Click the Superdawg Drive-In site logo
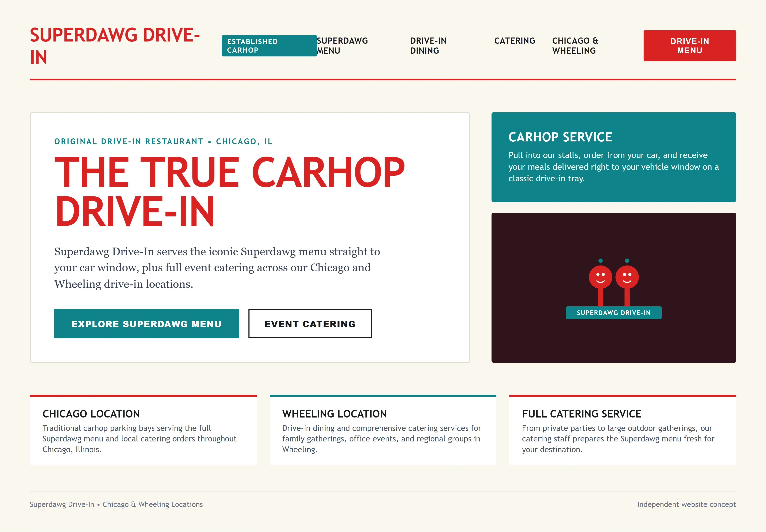Image resolution: width=766 pixels, height=532 pixels. [115, 46]
